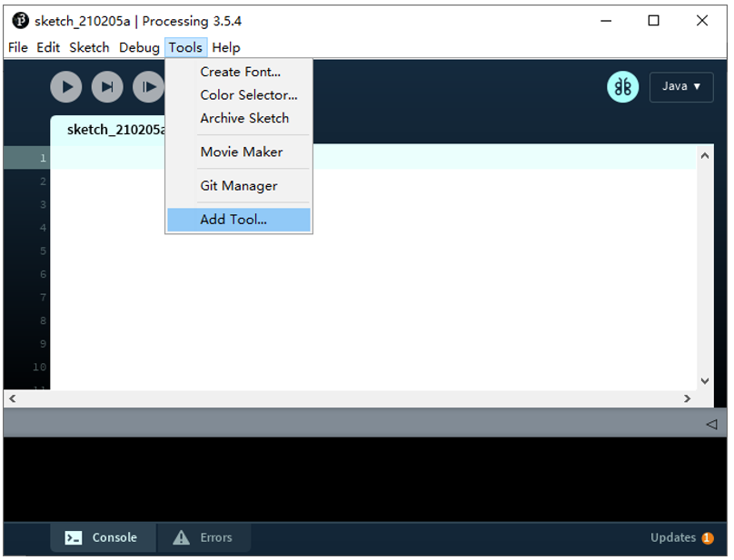
Task: Click line number 10 in gutter
Action: [40, 367]
